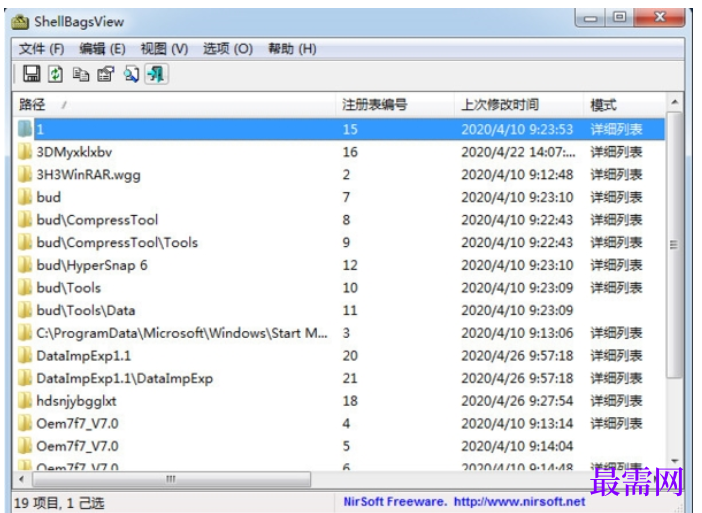
Task: Maximize the ShellBagsView window
Action: (620, 17)
